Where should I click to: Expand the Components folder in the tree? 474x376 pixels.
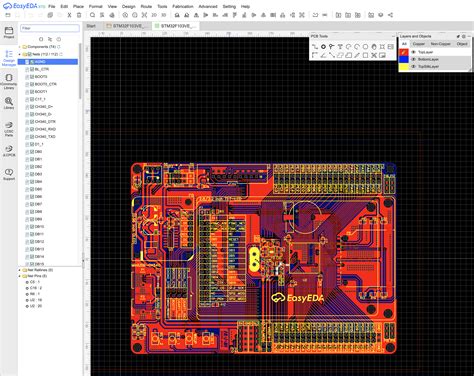point(20,47)
